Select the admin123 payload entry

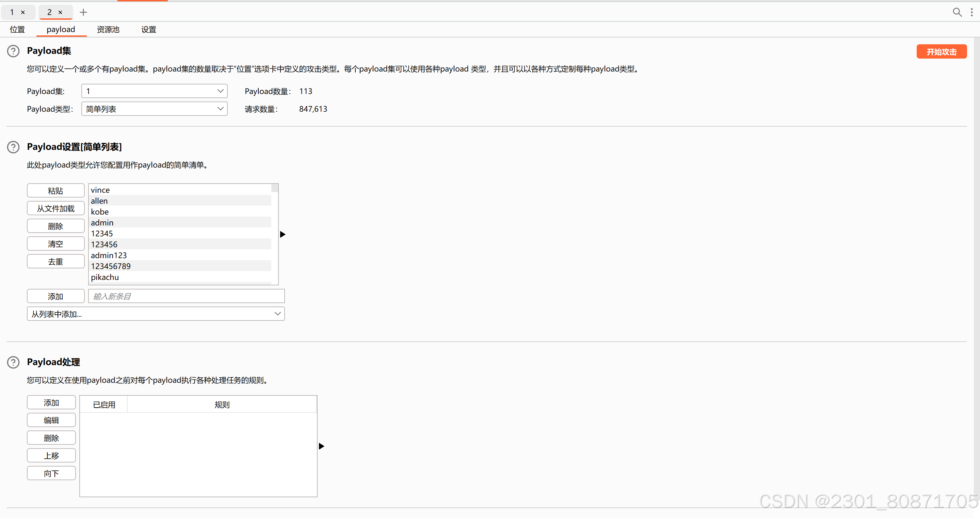109,255
